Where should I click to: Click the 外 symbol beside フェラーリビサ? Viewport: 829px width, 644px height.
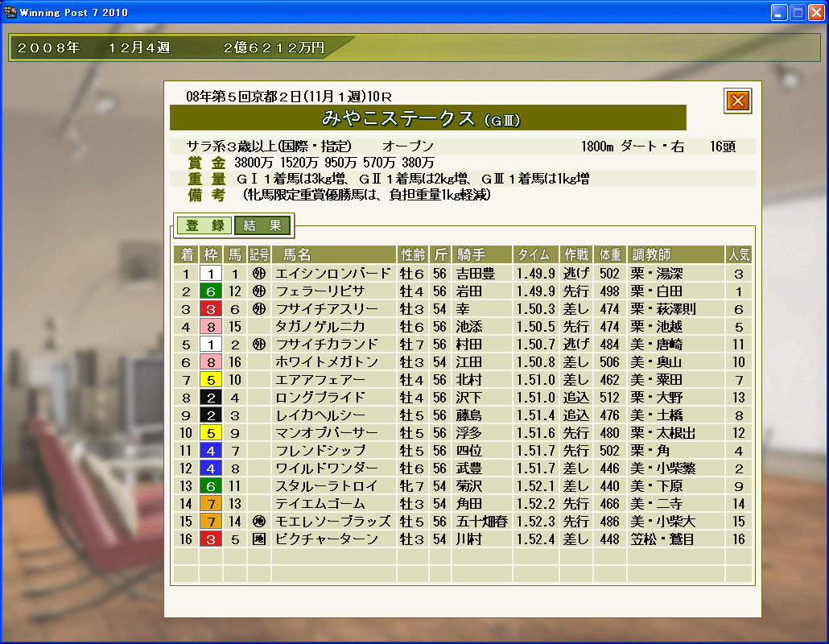[258, 291]
